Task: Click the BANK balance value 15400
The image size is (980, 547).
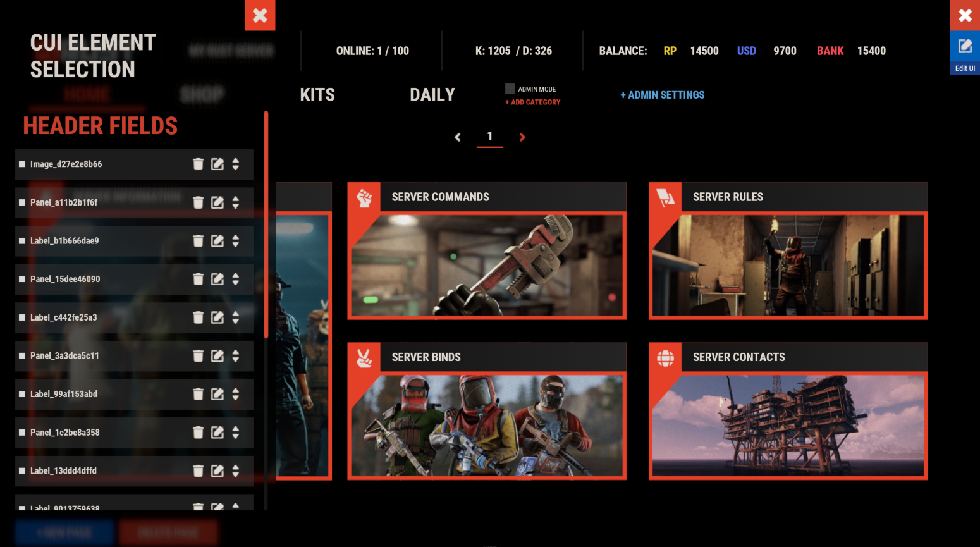Action: pyautogui.click(x=871, y=51)
